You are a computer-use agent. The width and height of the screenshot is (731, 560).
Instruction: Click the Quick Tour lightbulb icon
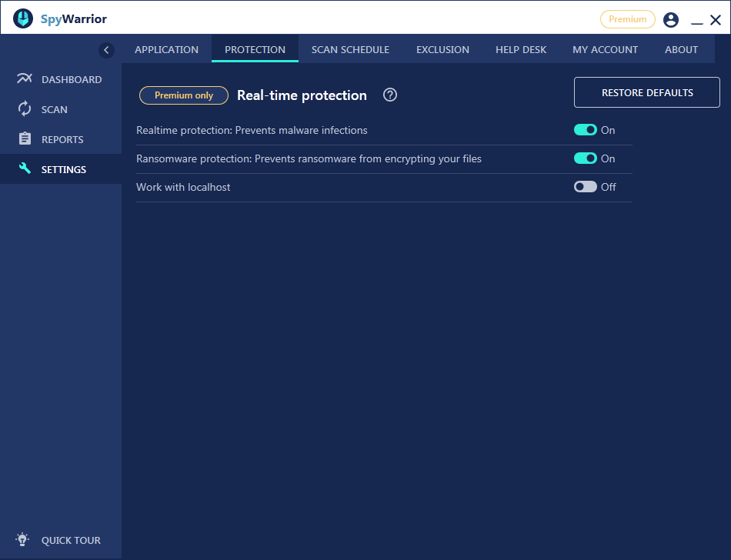tap(24, 540)
